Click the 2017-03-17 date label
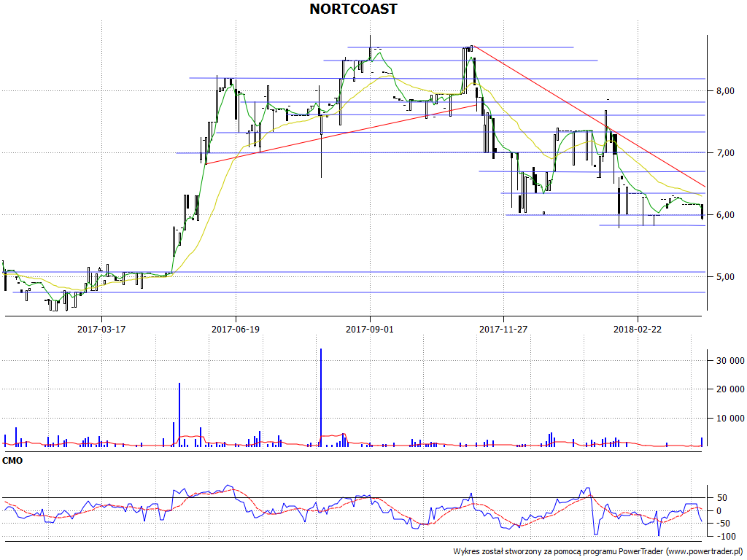The height and width of the screenshot is (560, 747). 101,329
